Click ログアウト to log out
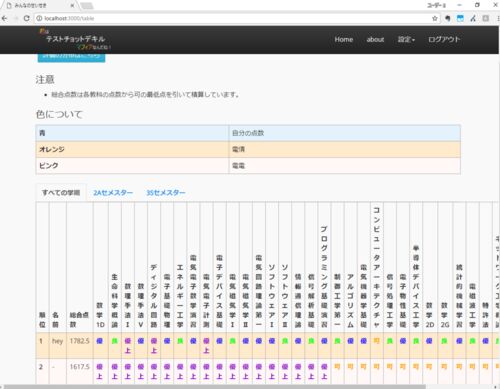 click(x=444, y=39)
